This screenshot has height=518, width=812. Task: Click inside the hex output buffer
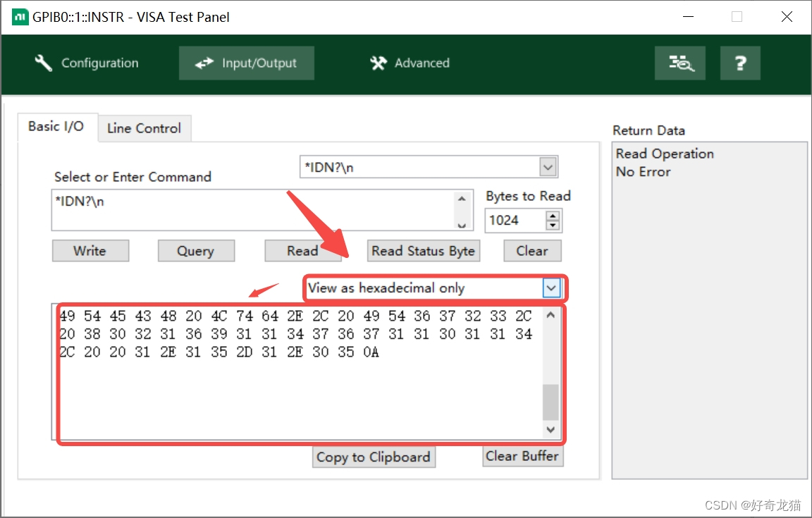point(300,373)
